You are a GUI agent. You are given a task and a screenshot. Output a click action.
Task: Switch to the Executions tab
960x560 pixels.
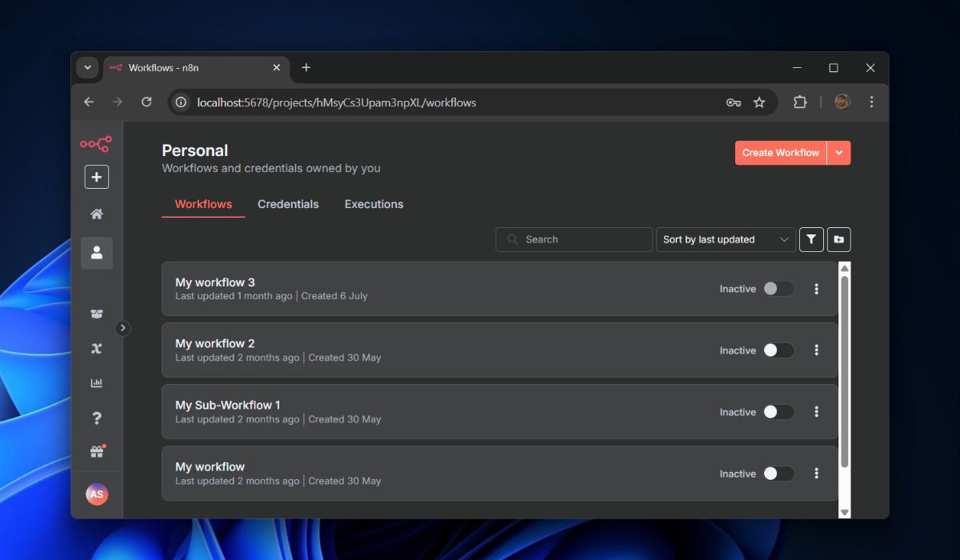coord(374,204)
